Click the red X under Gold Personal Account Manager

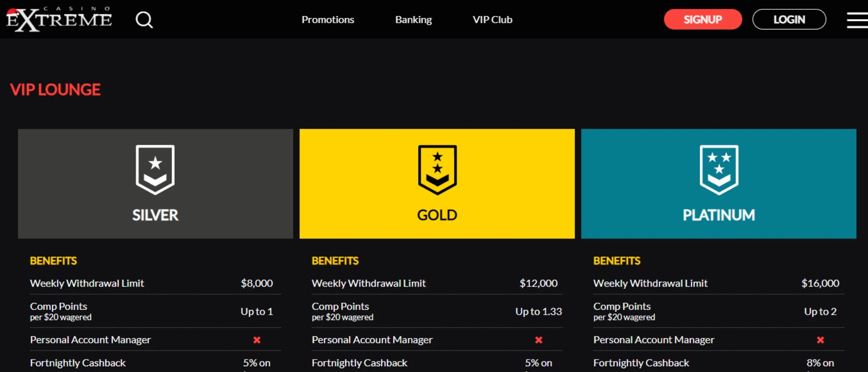pos(539,340)
